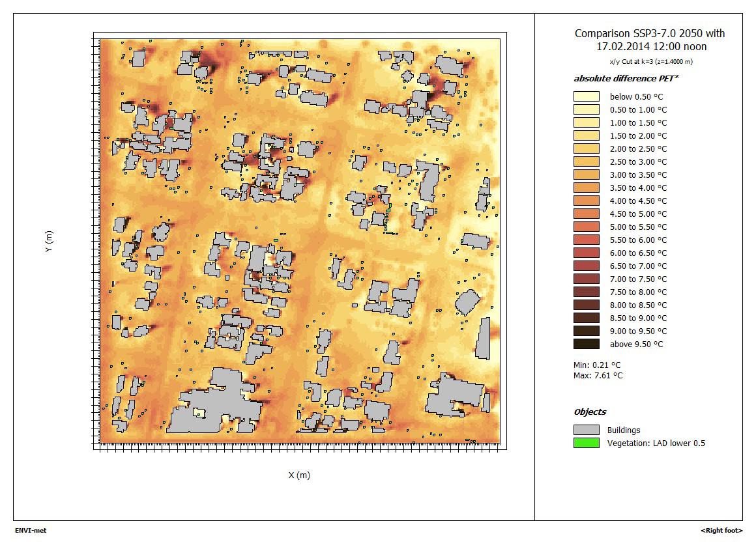Click the '9.00 to 9.50 °C' legend swatch

587,331
